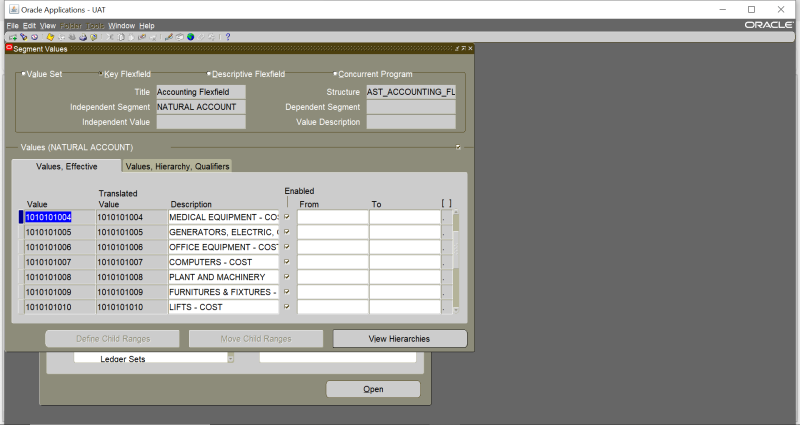The height and width of the screenshot is (425, 800).
Task: Switch to Values, Hierarchy, Qualifiers tab
Action: (x=178, y=166)
